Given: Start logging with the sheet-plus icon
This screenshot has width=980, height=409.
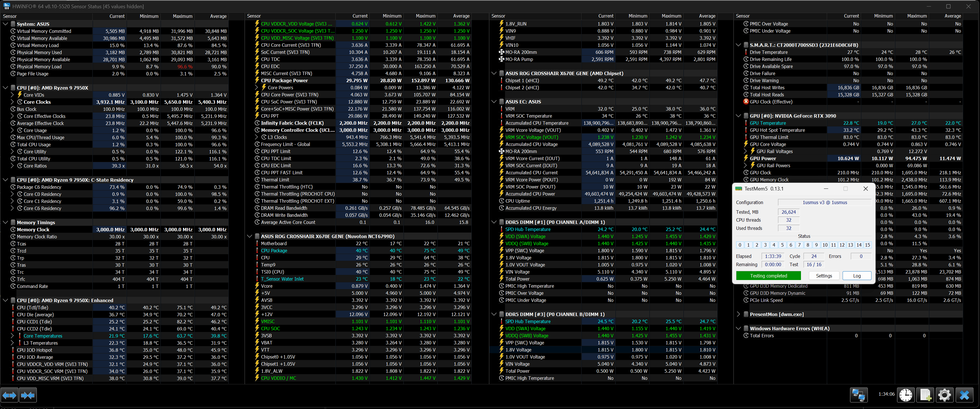Looking at the screenshot, I should point(925,395).
